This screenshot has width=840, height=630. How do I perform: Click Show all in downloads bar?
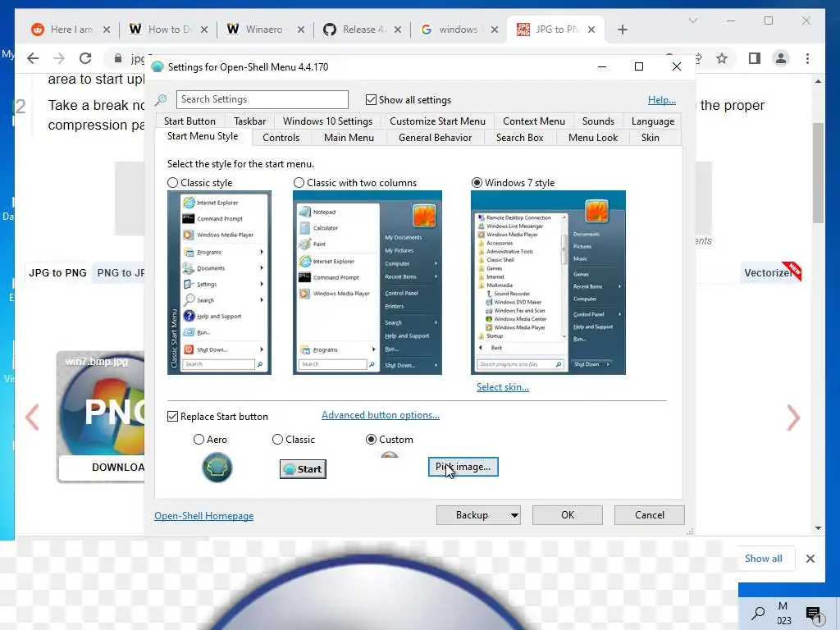tap(764, 559)
